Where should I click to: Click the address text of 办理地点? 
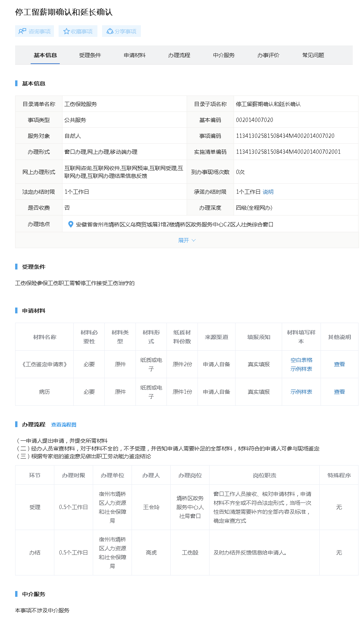point(175,224)
